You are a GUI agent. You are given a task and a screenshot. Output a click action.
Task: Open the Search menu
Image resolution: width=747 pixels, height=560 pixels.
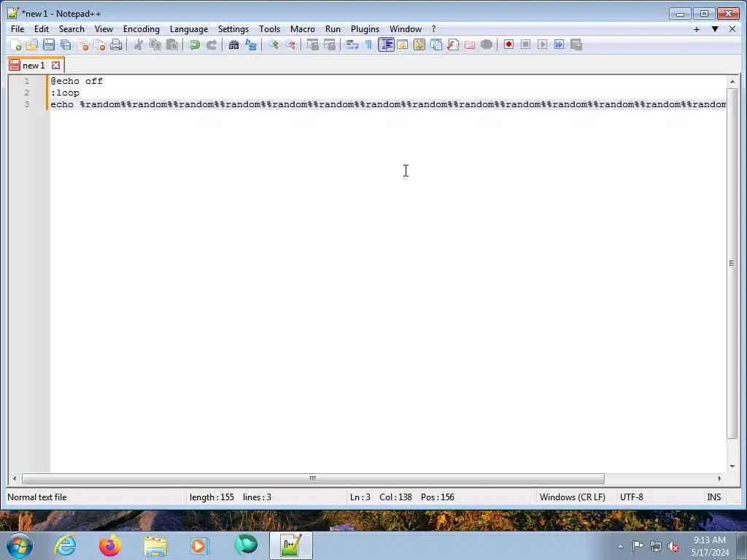pyautogui.click(x=71, y=29)
